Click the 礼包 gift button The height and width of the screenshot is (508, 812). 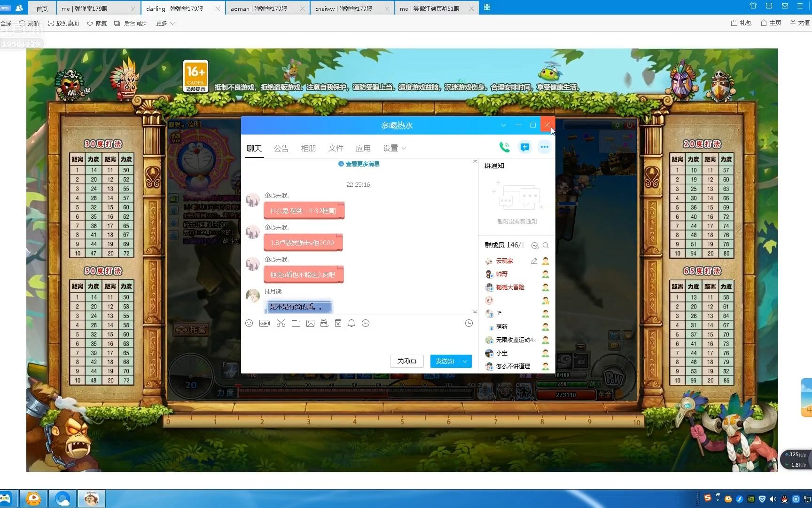pyautogui.click(x=741, y=23)
